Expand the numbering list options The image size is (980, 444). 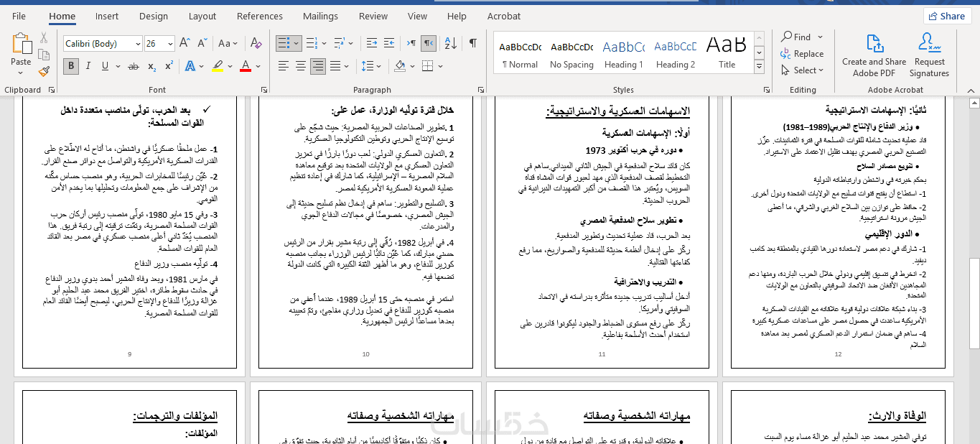click(325, 44)
